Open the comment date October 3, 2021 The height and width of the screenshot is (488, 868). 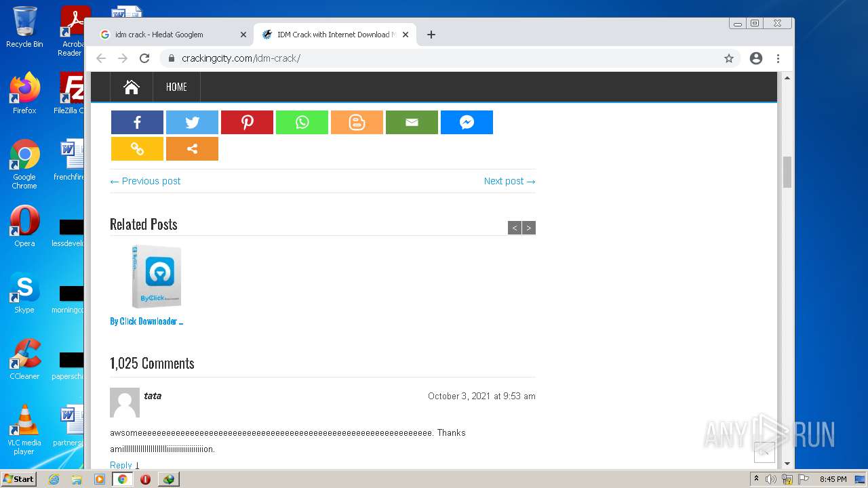[481, 396]
